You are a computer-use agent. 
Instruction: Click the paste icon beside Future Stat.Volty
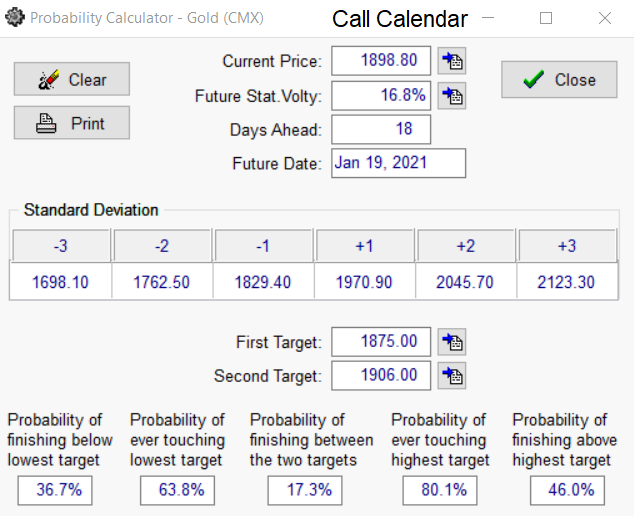click(x=452, y=96)
